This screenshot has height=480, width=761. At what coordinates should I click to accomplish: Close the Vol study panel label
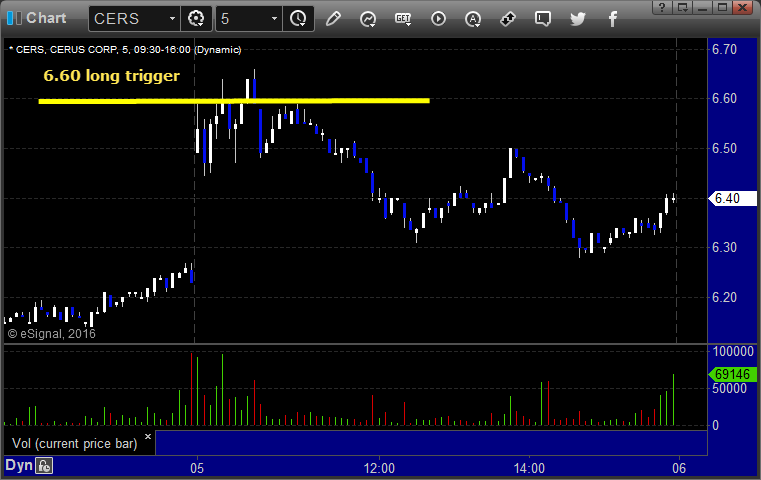click(x=148, y=436)
